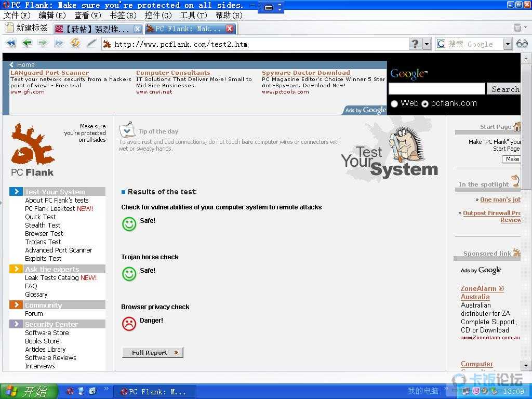
Task: Close the PC Flank tab
Action: pyautogui.click(x=230, y=29)
